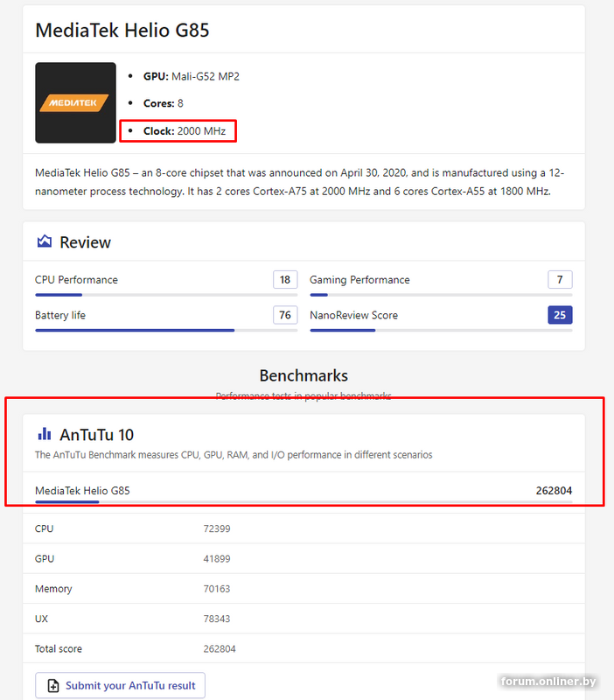Click the AnTuTu 10 heading text
The image size is (614, 700).
click(97, 435)
